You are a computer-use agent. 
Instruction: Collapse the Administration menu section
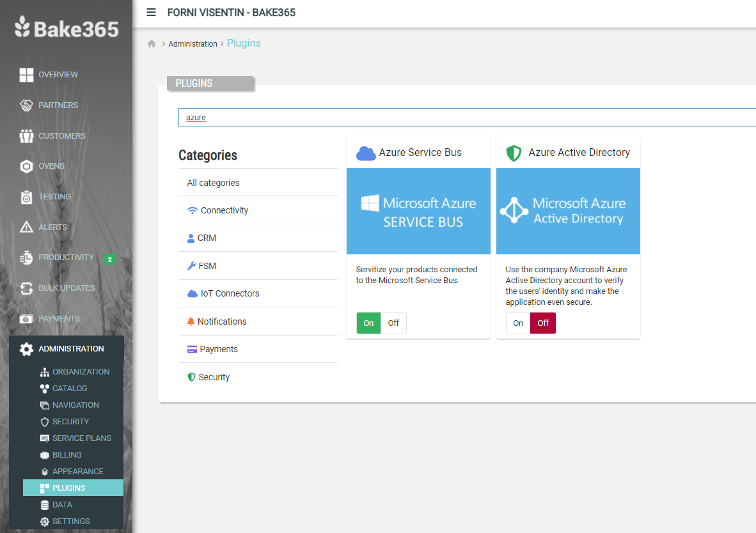[66, 349]
